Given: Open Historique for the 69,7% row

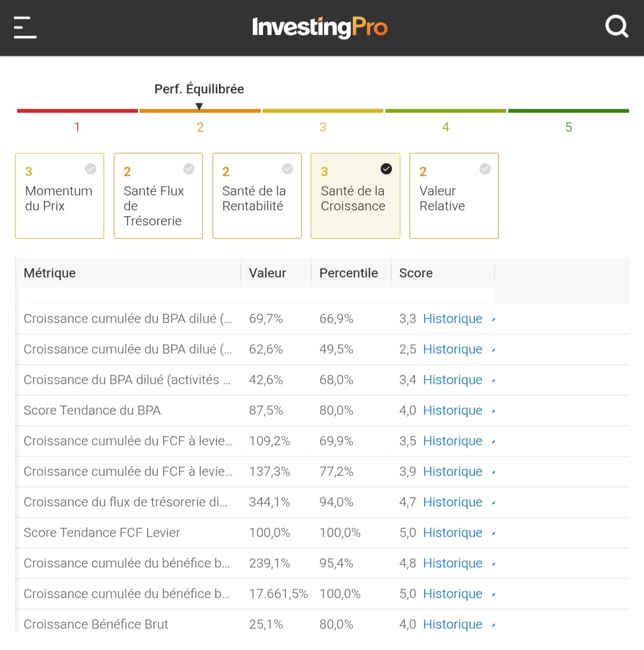Looking at the screenshot, I should point(452,319).
